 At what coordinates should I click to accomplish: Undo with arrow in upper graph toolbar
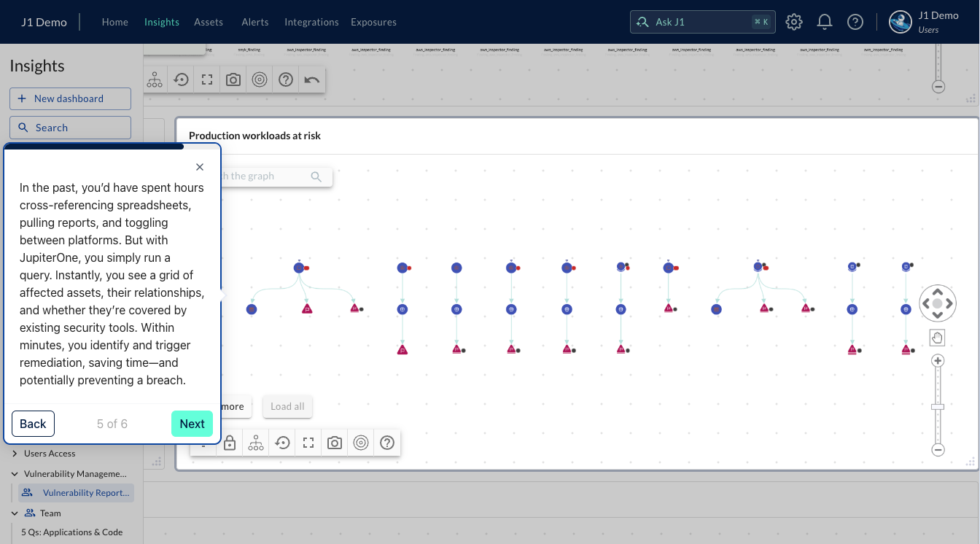tap(312, 79)
